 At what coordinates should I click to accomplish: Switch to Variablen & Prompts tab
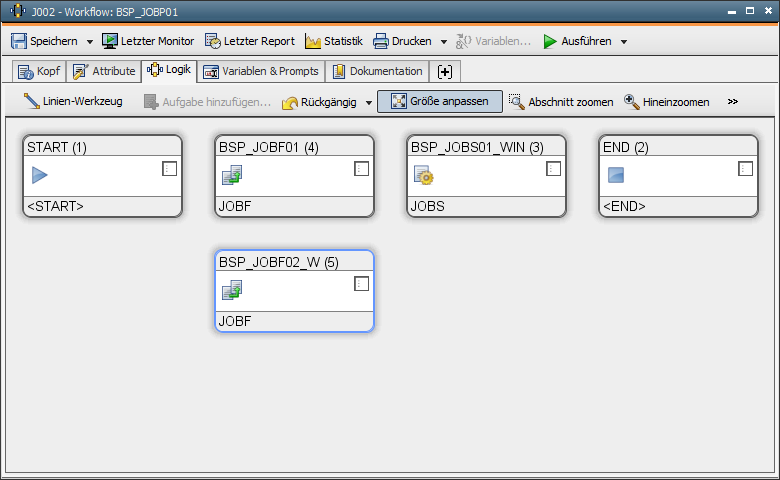(261, 71)
